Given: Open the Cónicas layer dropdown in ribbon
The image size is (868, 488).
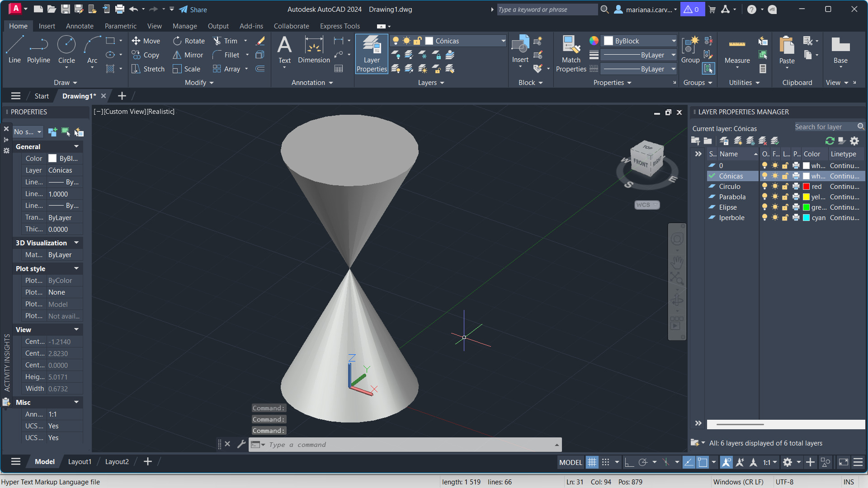Looking at the screenshot, I should coord(503,41).
